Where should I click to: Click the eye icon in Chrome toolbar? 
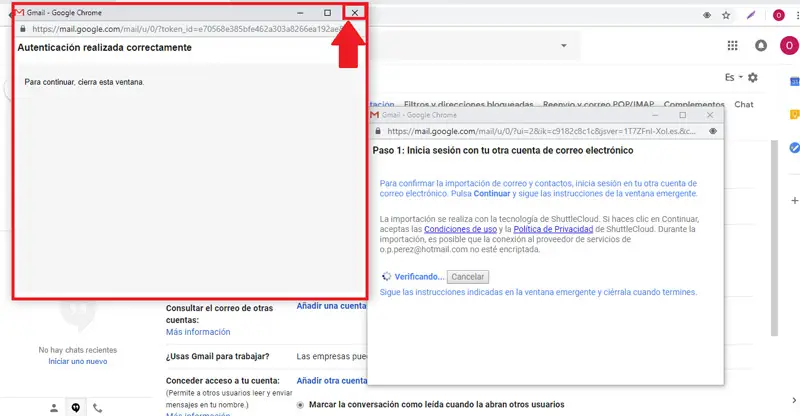pyautogui.click(x=707, y=15)
